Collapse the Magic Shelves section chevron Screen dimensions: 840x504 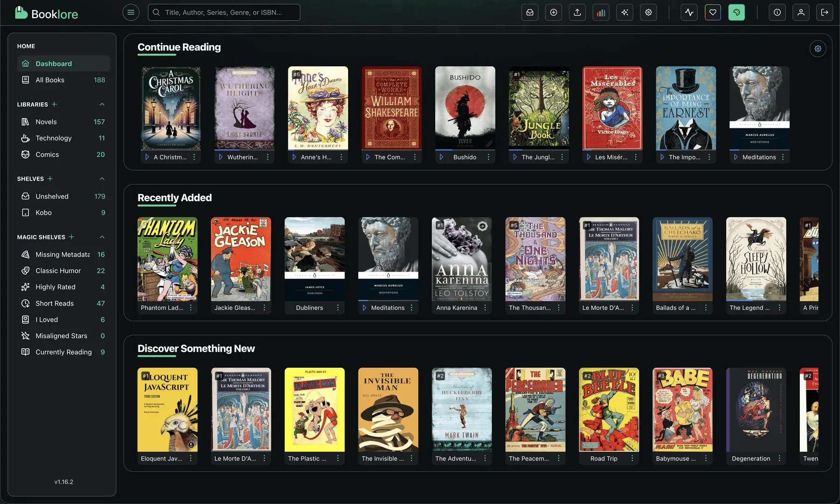[102, 237]
